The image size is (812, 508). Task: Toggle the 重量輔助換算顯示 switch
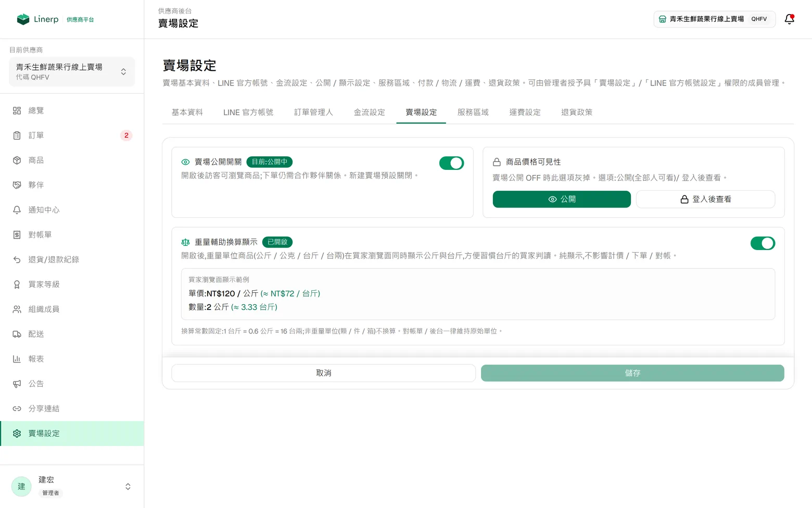[x=763, y=243]
